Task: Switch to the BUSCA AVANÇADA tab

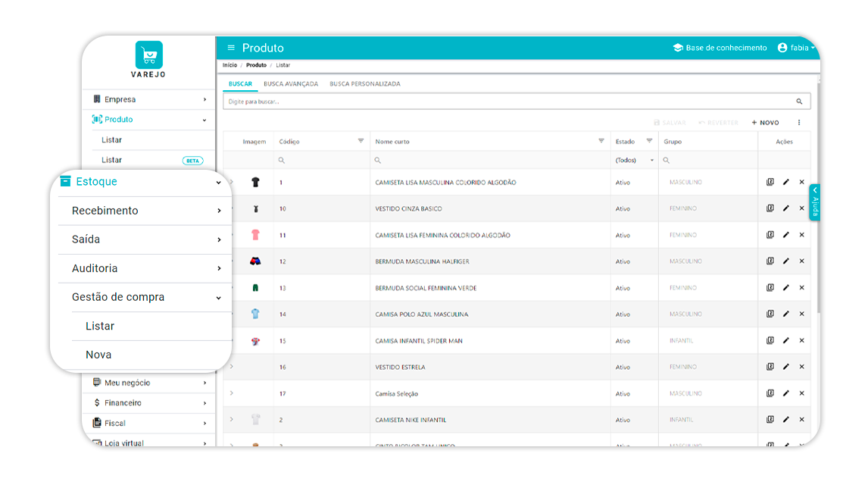Action: click(291, 84)
